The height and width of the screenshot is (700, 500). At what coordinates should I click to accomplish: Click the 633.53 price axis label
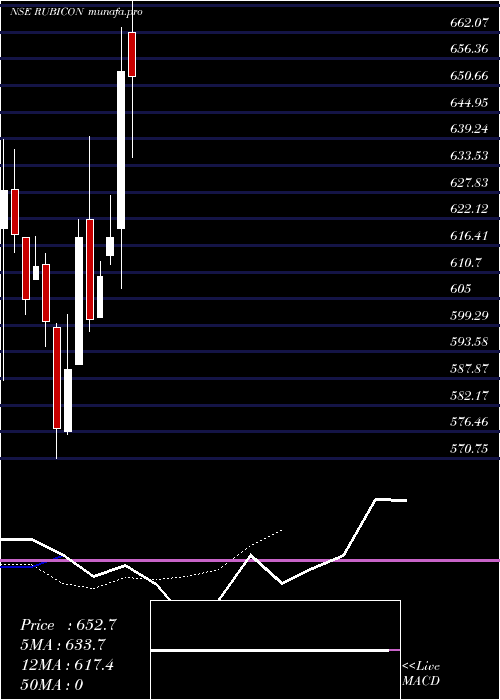point(469,156)
